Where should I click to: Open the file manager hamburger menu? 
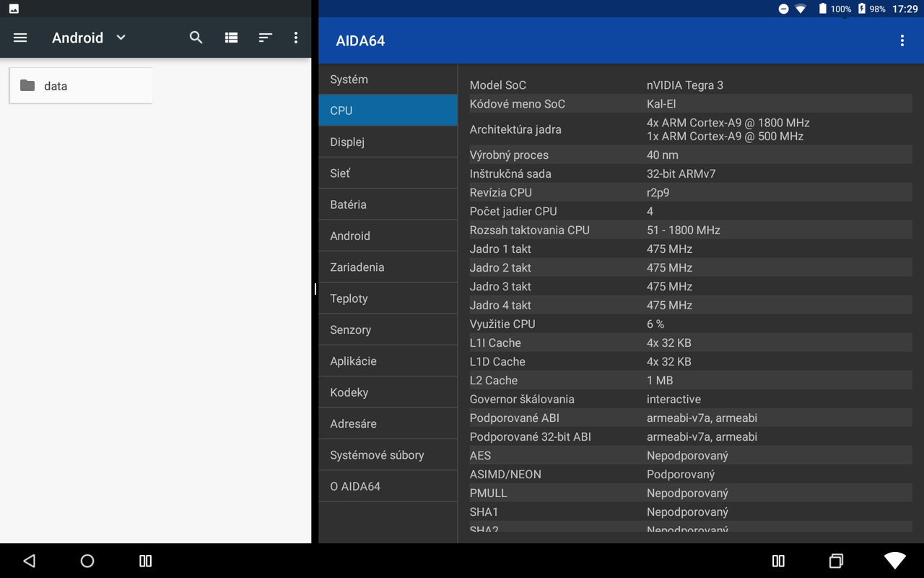click(20, 38)
